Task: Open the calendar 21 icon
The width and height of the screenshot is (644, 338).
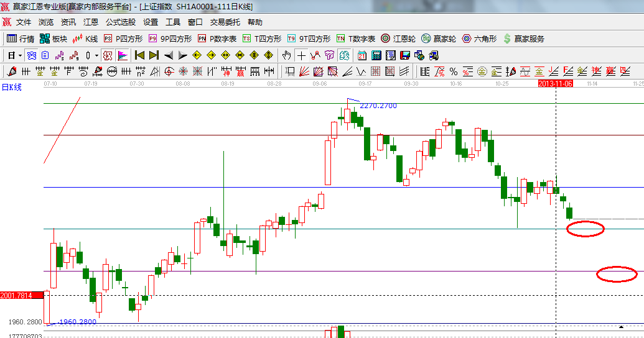Action: tap(362, 55)
